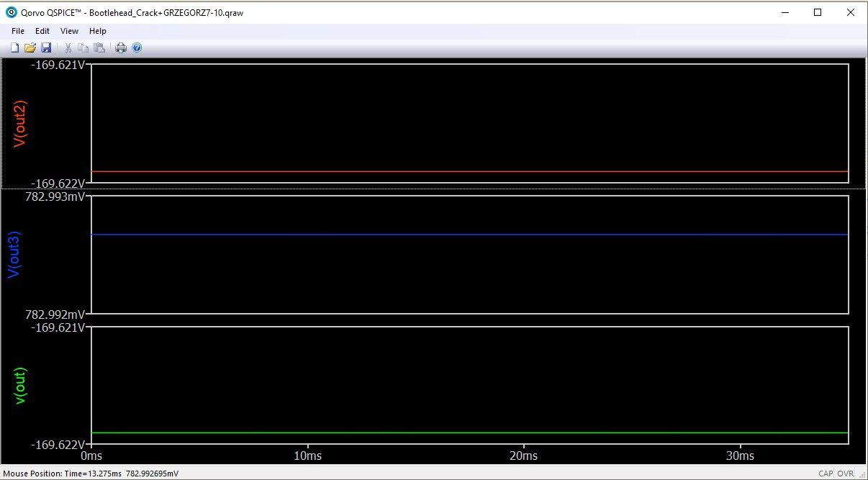The width and height of the screenshot is (868, 480).
Task: Click the Paste clipboard icon
Action: (99, 47)
